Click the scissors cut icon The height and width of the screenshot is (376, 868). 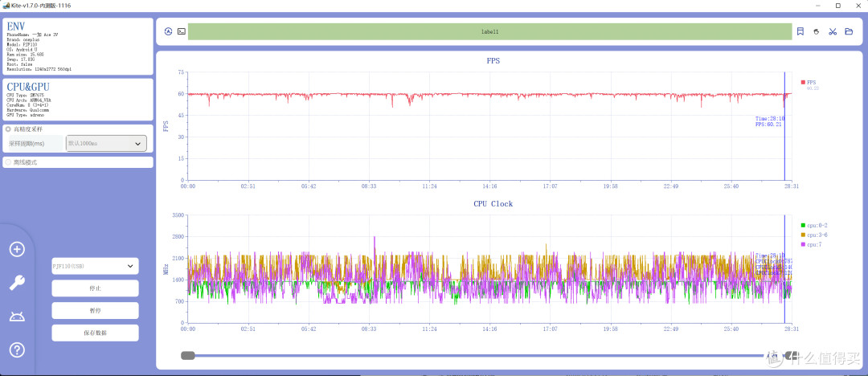point(833,31)
